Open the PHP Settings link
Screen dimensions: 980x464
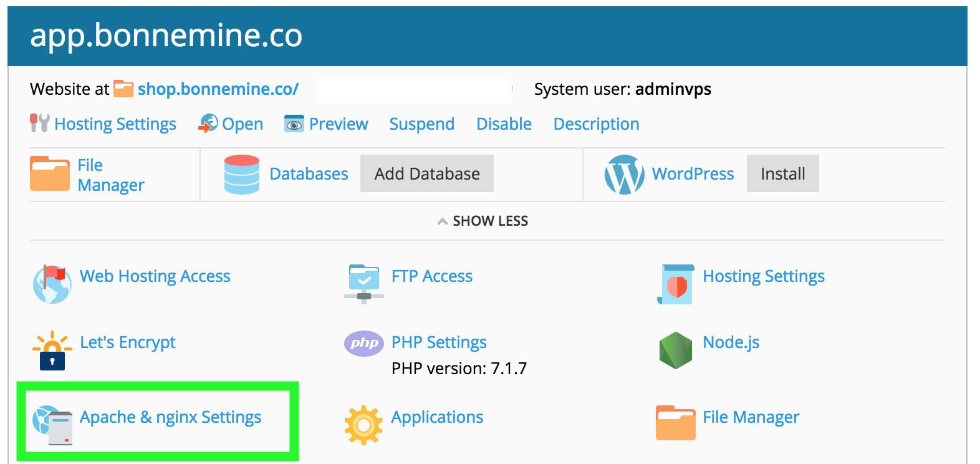(439, 342)
